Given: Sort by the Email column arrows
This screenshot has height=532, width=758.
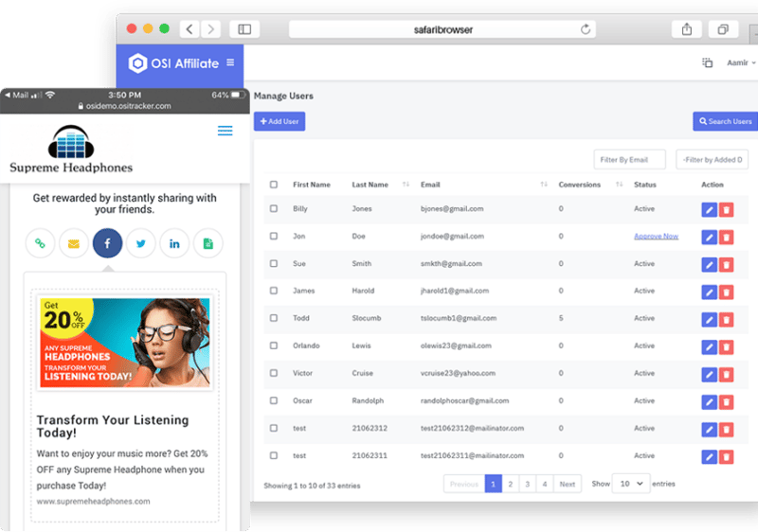Looking at the screenshot, I should 544,185.
